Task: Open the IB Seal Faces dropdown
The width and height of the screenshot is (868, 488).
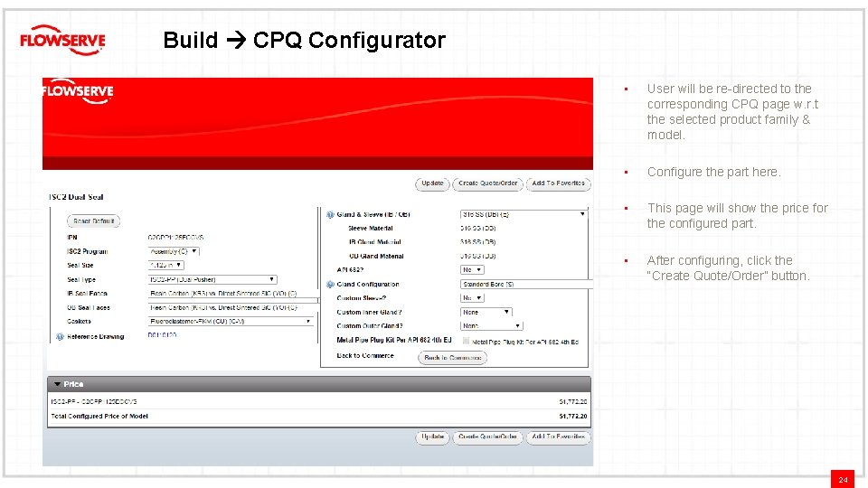Action: (x=232, y=294)
